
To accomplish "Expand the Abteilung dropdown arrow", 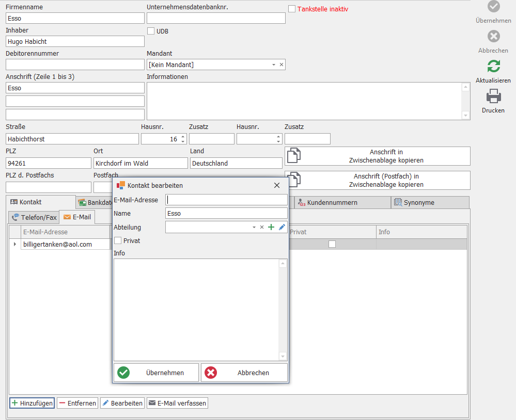I will click(254, 227).
